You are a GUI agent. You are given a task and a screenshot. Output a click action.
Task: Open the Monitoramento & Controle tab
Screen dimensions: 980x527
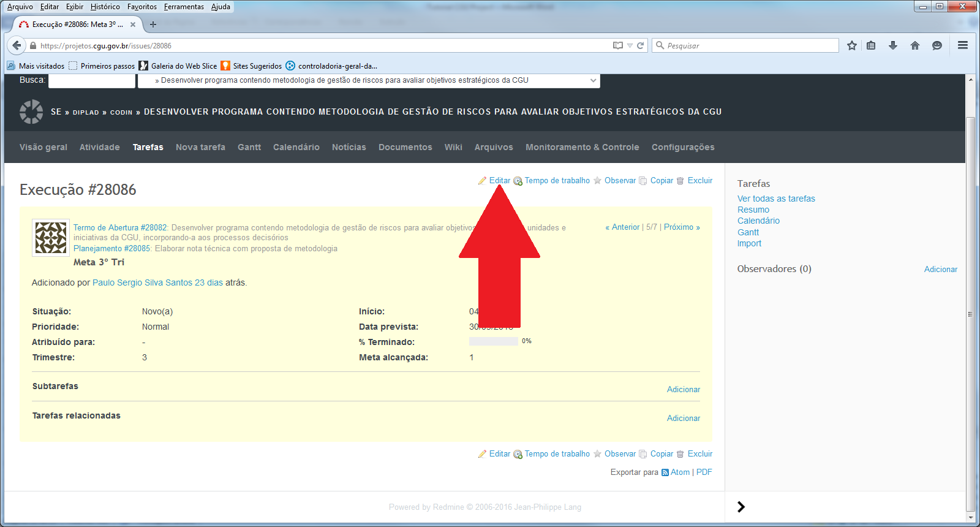(x=582, y=147)
